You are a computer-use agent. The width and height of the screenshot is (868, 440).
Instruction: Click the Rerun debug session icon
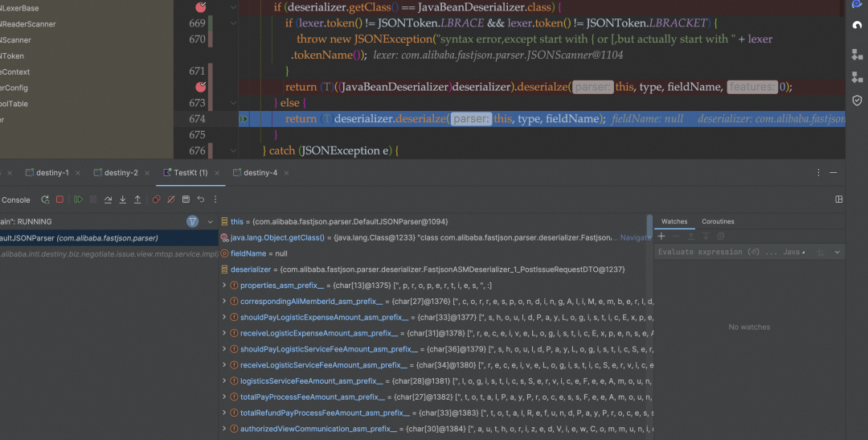pos(45,199)
